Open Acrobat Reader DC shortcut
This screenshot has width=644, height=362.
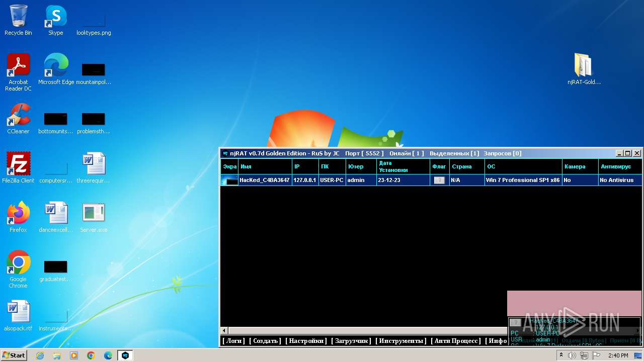pyautogui.click(x=18, y=72)
